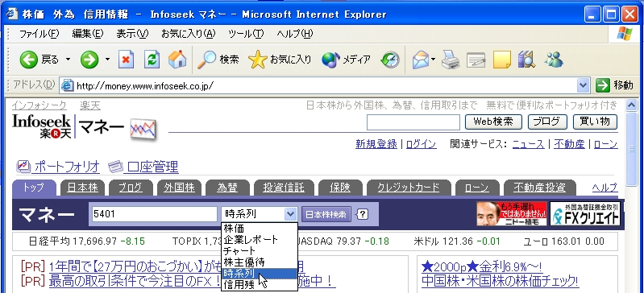Screen dimensions: 644x293
Task: Open the ニュース related service link
Action: pos(528,144)
